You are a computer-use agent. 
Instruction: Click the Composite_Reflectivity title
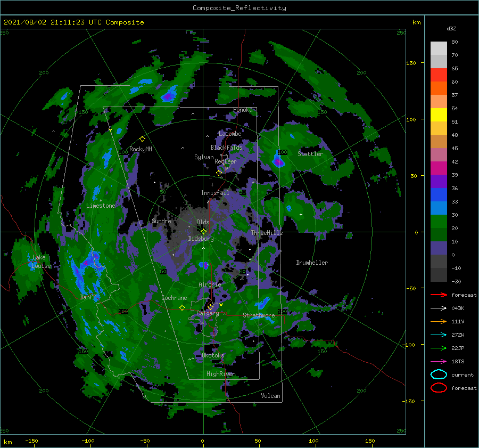click(240, 8)
